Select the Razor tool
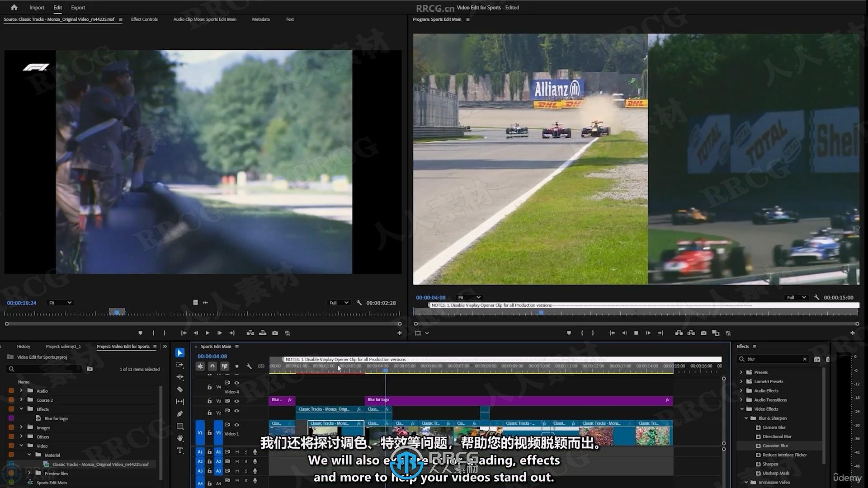This screenshot has width=868, height=488. pyautogui.click(x=180, y=389)
